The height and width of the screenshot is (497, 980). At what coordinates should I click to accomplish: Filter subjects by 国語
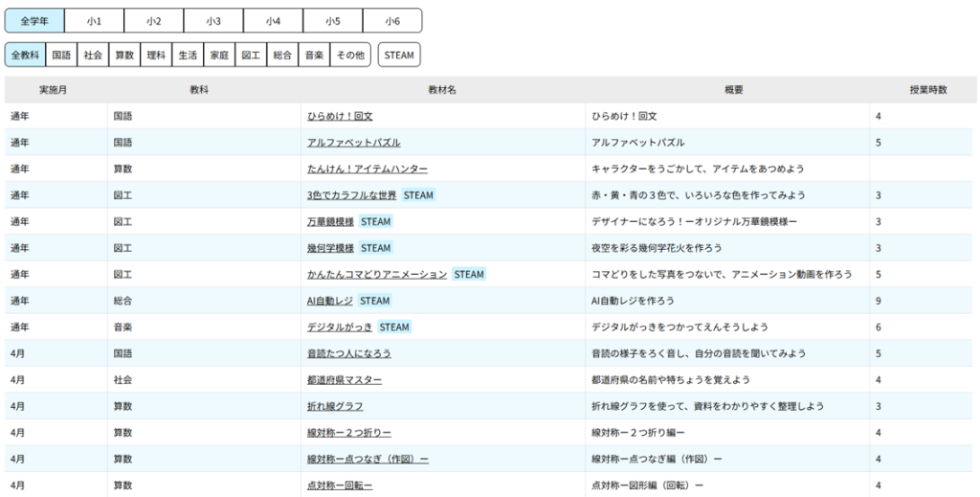tap(61, 56)
